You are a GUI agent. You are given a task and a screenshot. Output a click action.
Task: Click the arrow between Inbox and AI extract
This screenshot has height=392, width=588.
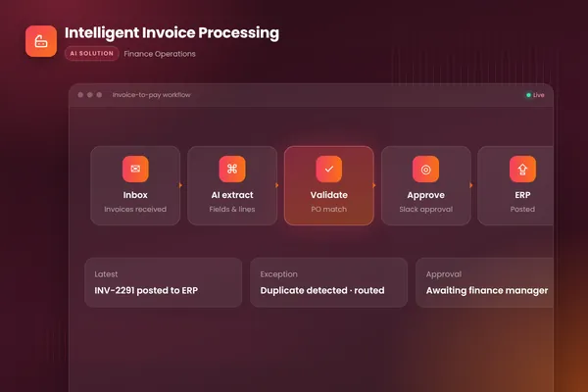[x=180, y=185]
